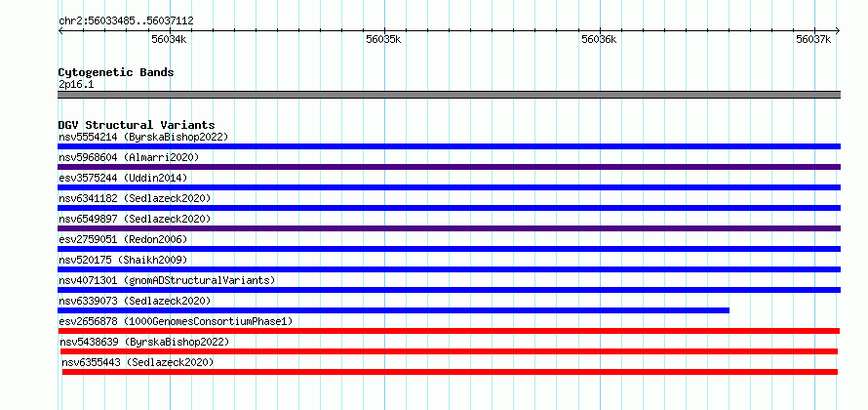
Task: Click the gray 2p16.1 cytogenetic band bar
Action: [x=449, y=95]
